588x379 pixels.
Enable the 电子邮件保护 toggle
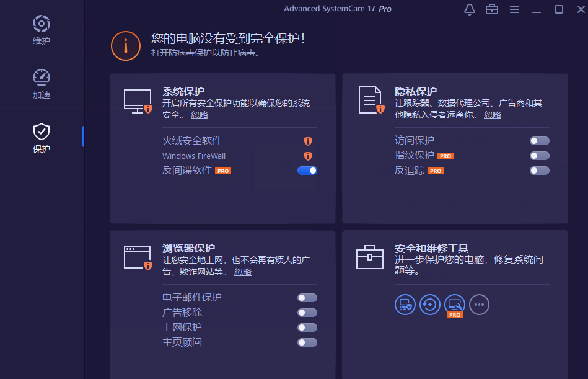tap(307, 298)
